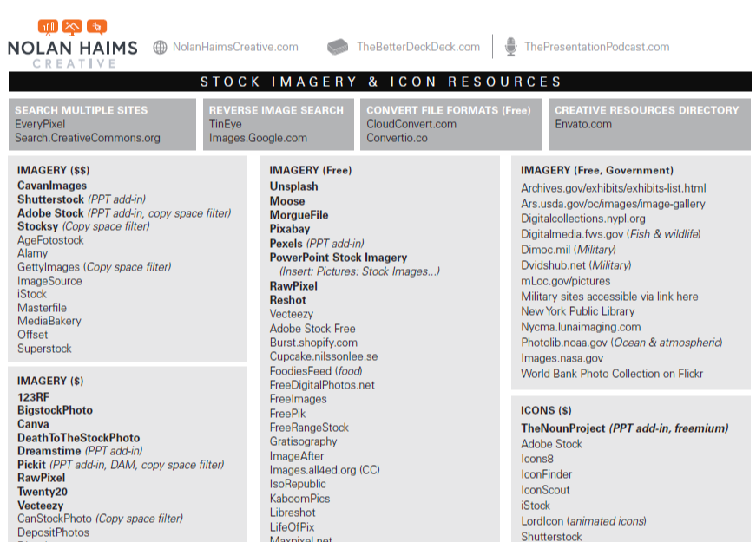Click KaboomPics entry
This screenshot has width=756, height=542.
[x=300, y=499]
